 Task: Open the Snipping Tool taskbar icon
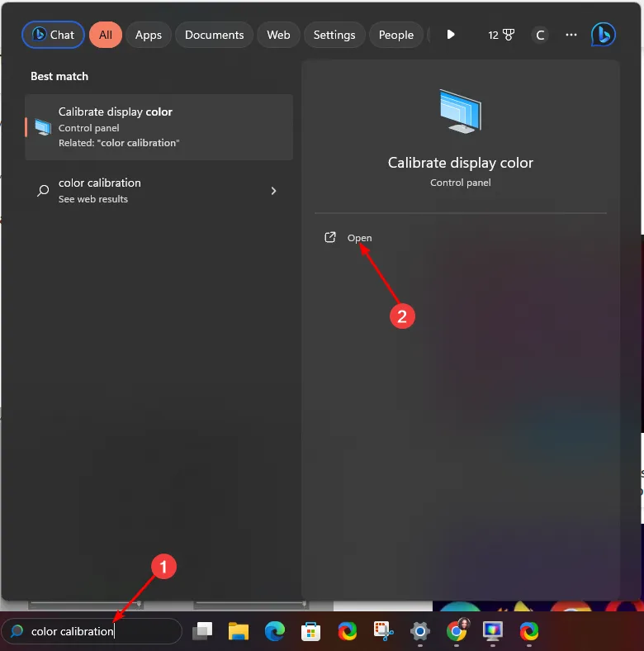click(383, 631)
